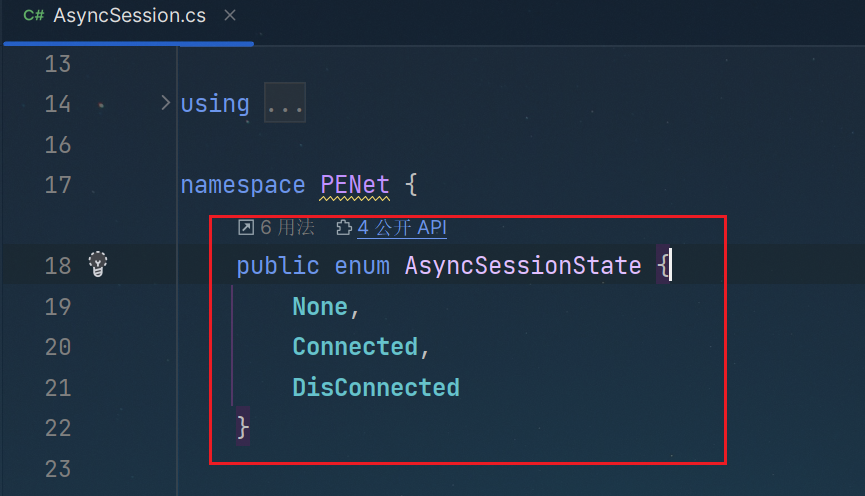This screenshot has height=496, width=865.
Task: Click the DisConnected enum member
Action: (x=376, y=387)
